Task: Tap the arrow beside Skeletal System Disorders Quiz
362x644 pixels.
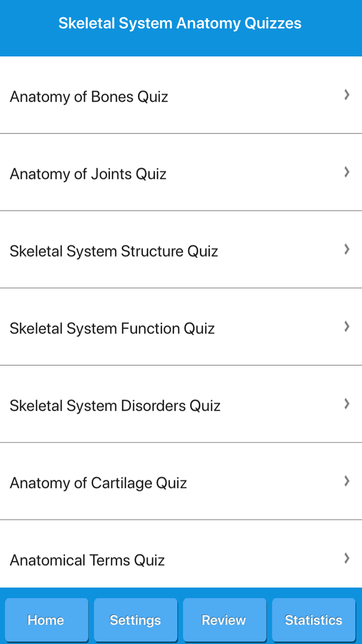Action: (346, 404)
